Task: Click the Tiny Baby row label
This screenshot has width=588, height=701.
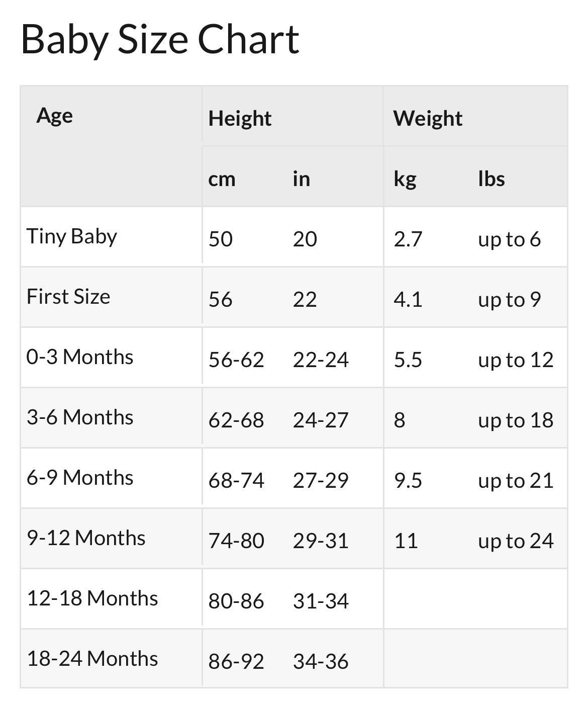Action: click(x=72, y=236)
